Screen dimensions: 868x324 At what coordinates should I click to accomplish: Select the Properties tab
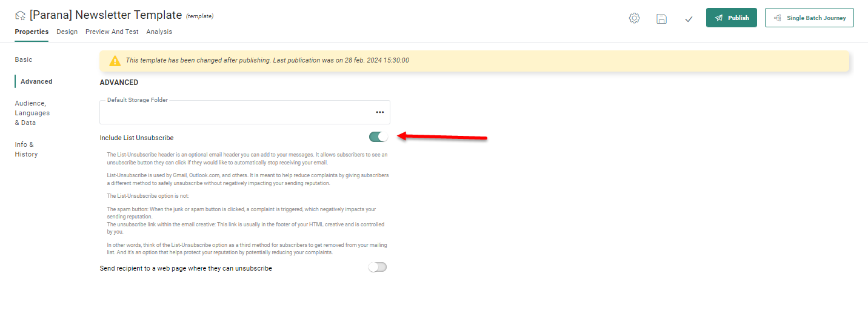click(x=32, y=32)
